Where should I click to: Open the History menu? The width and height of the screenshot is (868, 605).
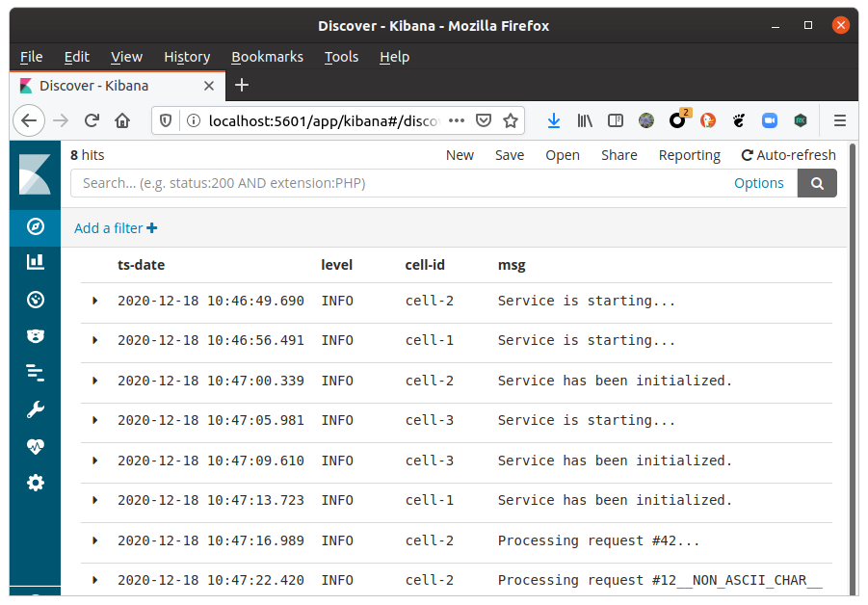click(x=187, y=57)
